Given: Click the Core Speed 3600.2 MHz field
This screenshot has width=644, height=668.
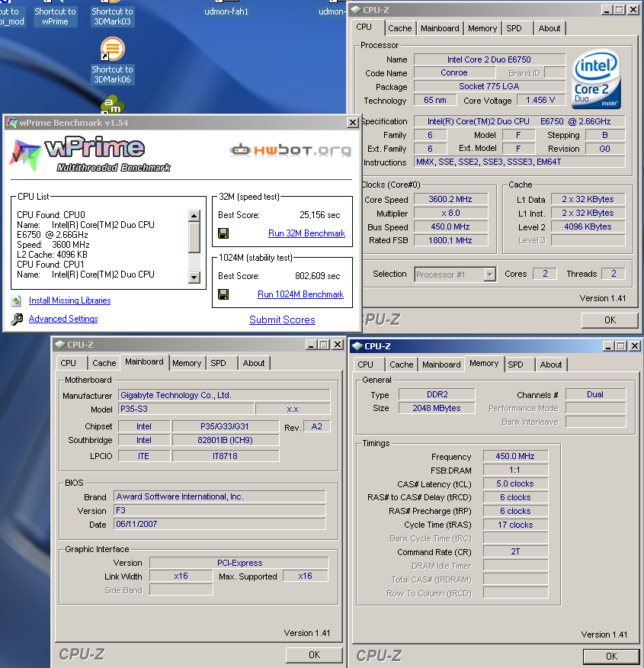Looking at the screenshot, I should (x=450, y=199).
